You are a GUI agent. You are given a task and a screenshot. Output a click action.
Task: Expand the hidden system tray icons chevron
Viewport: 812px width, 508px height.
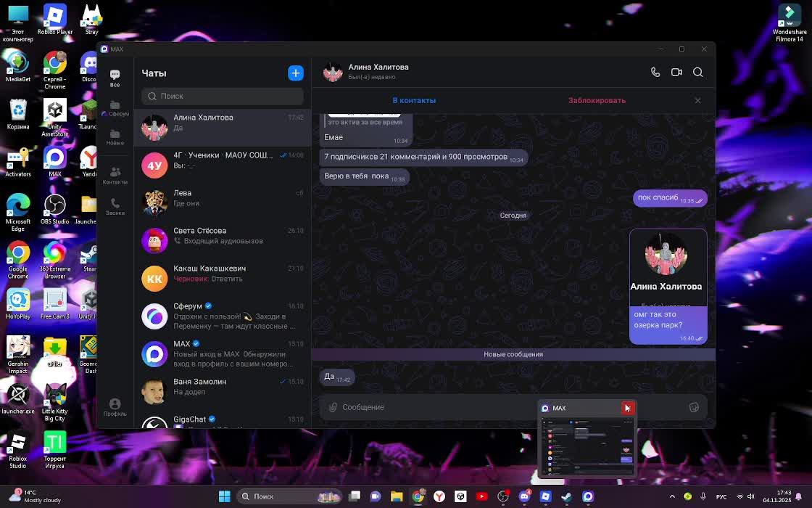coord(672,496)
